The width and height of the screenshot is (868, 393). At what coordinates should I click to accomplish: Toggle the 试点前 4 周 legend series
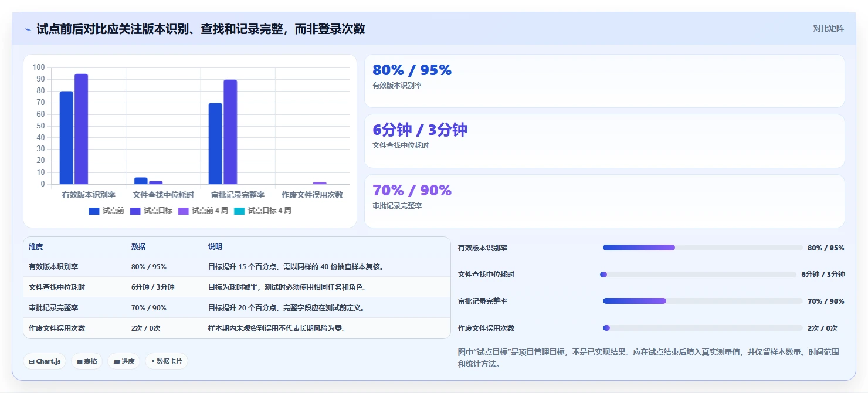[203, 211]
